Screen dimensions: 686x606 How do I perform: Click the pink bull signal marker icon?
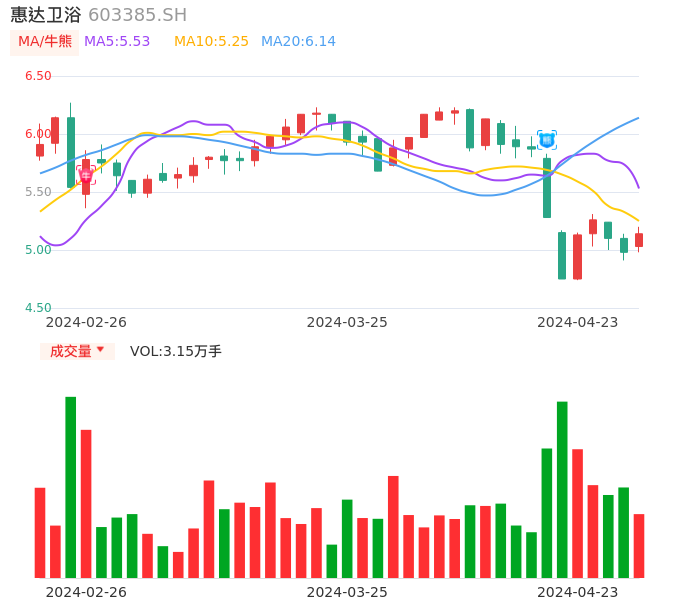click(x=86, y=175)
